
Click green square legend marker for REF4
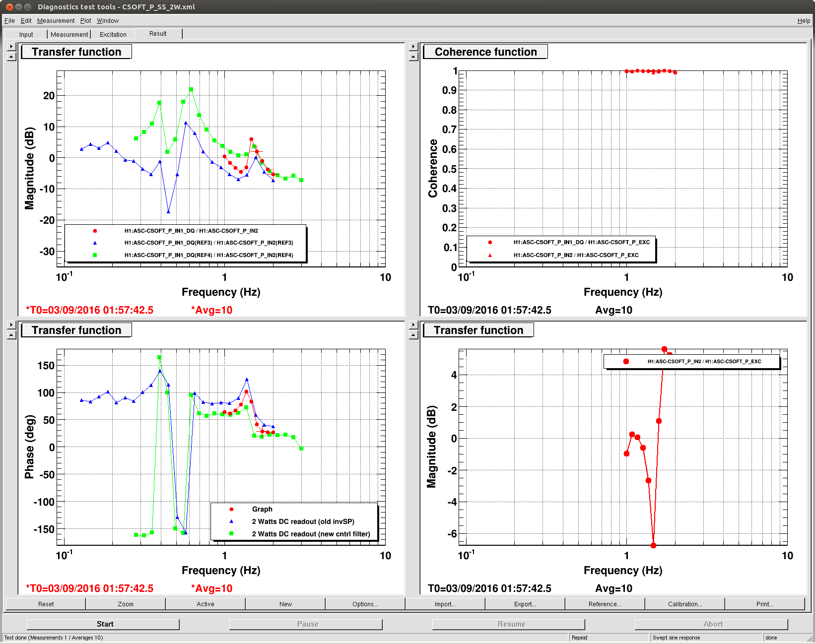95,255
